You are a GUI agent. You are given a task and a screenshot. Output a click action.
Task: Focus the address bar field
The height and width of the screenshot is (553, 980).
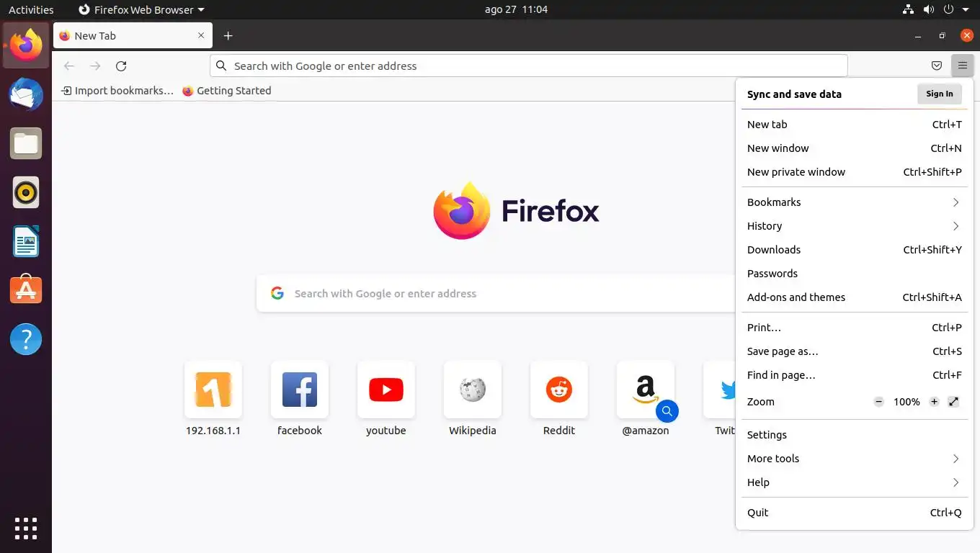click(x=529, y=66)
